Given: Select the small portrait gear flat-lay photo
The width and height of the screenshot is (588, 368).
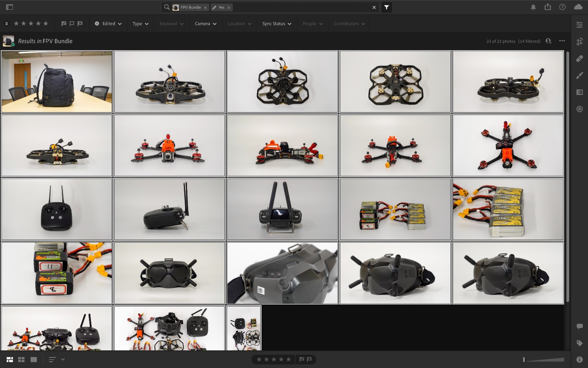Looking at the screenshot, I should (x=244, y=328).
